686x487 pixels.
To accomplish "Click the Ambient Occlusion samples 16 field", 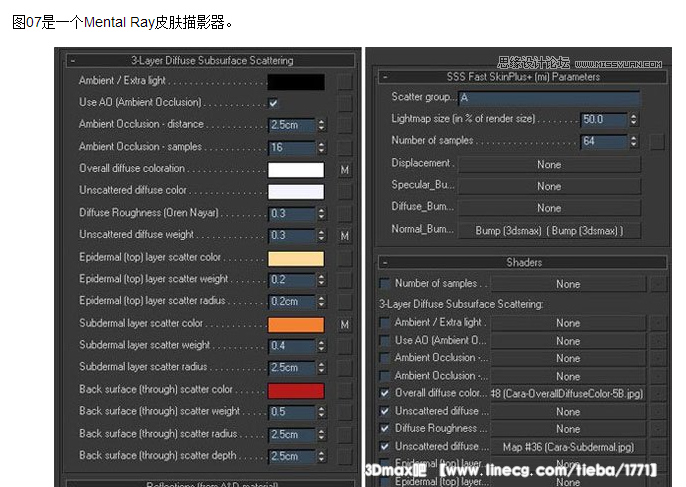I will pyautogui.click(x=292, y=147).
